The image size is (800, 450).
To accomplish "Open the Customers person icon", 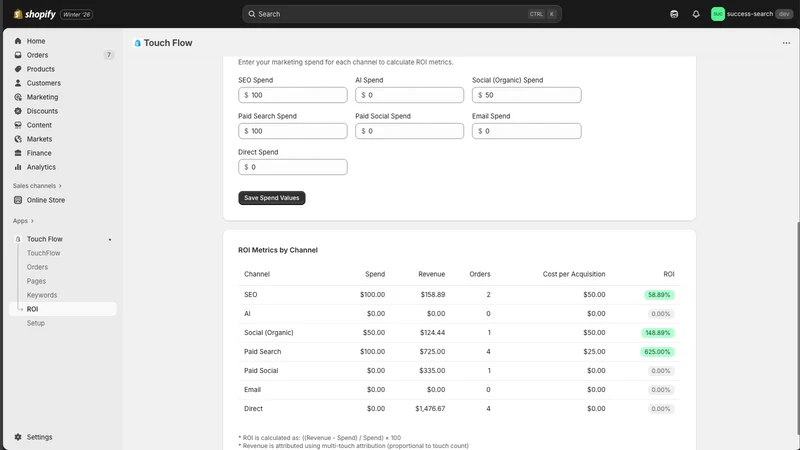I will click(18, 83).
